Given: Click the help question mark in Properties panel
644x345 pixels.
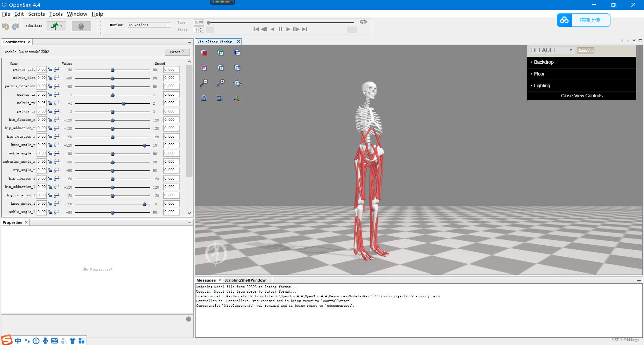Looking at the screenshot, I should 189,319.
